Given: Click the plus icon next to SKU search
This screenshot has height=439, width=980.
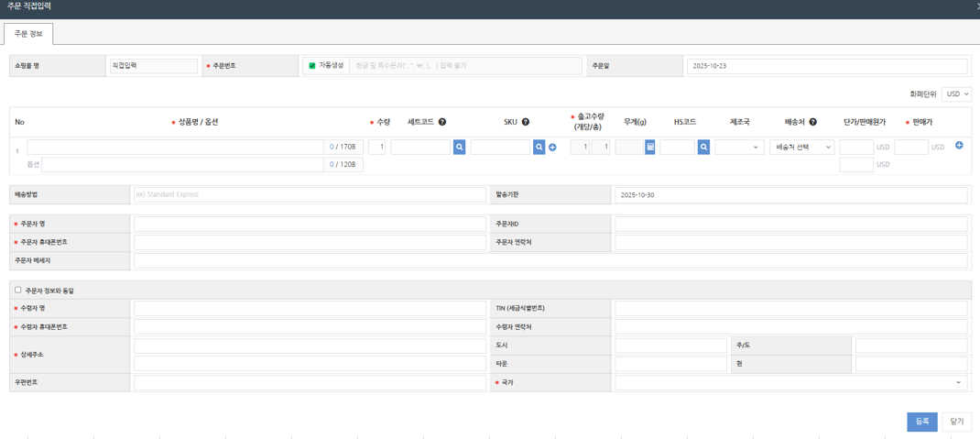Looking at the screenshot, I should pyautogui.click(x=552, y=148).
